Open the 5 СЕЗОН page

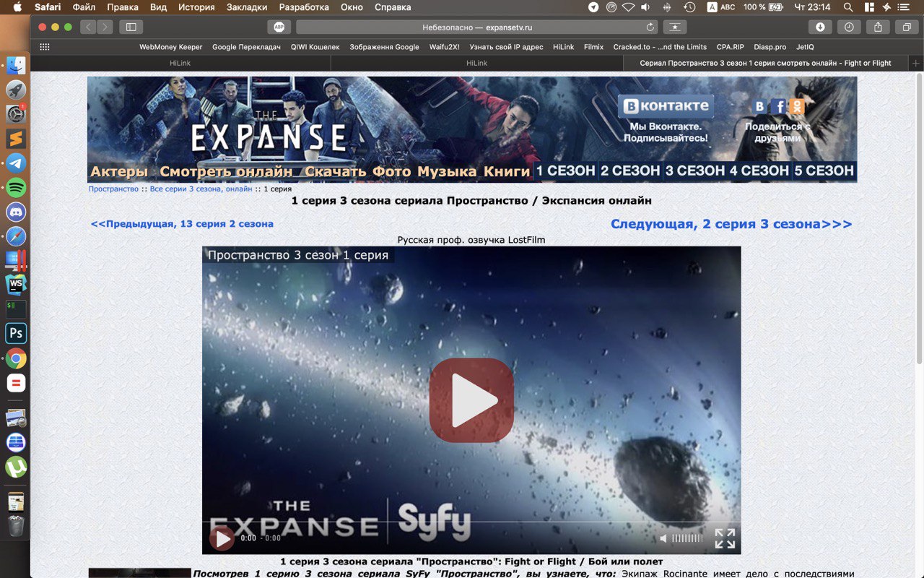pos(824,171)
